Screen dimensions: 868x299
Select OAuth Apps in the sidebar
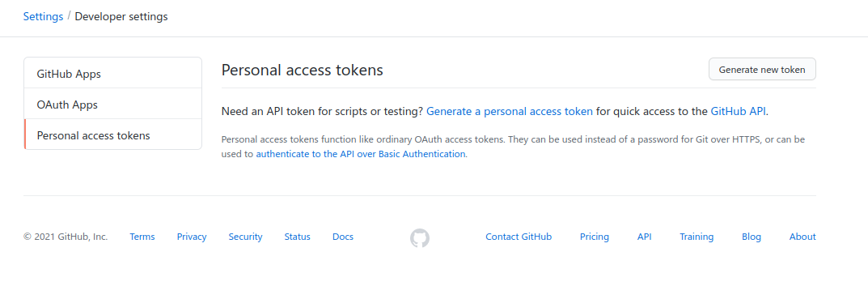(x=113, y=105)
